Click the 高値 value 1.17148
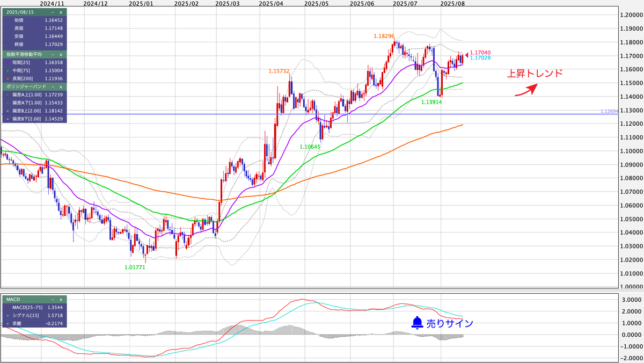The image size is (644, 363). pos(53,28)
